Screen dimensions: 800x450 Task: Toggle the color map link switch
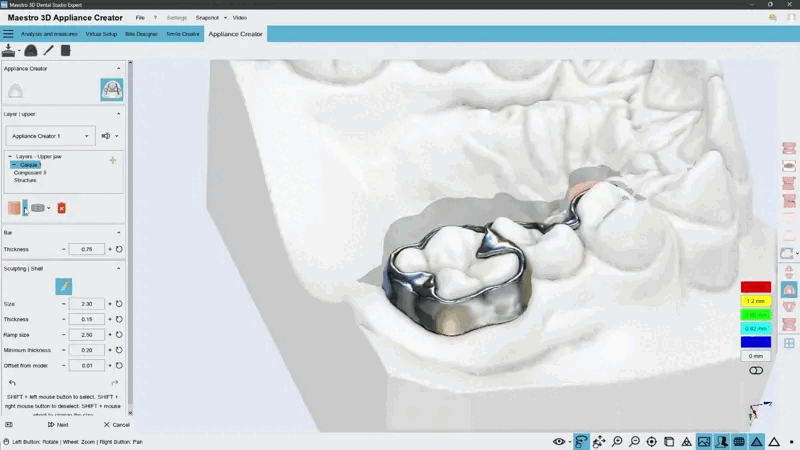point(756,370)
